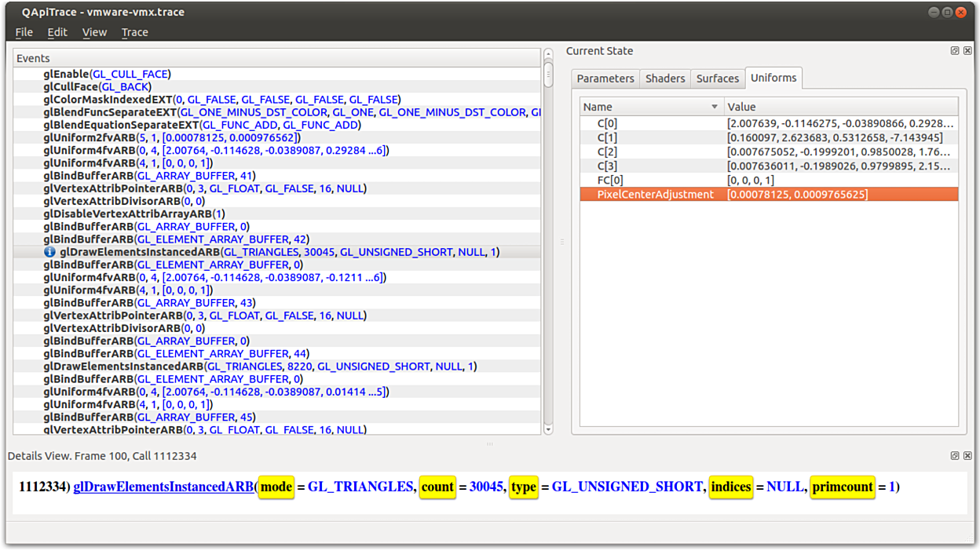Open the View menu
980x551 pixels.
pos(94,32)
